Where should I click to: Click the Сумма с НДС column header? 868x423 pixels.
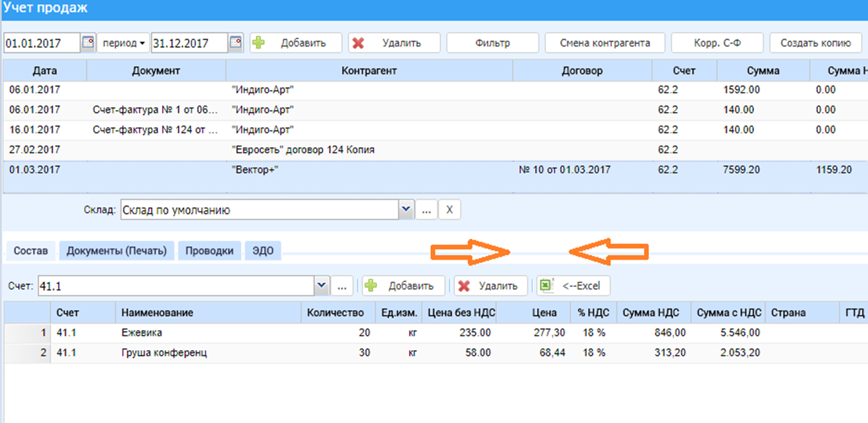coord(728,313)
